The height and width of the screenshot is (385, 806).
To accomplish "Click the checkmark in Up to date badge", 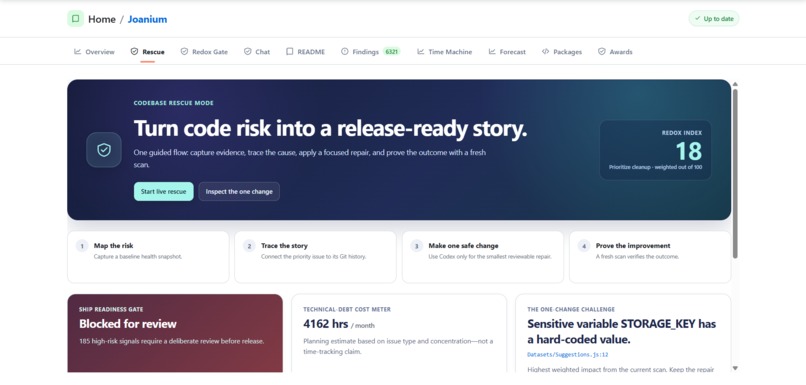I will tap(698, 19).
